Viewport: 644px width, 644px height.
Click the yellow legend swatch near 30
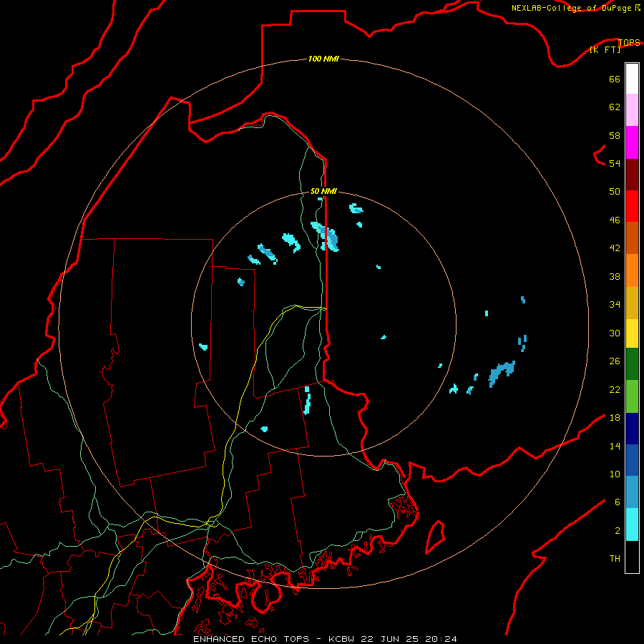[632, 333]
